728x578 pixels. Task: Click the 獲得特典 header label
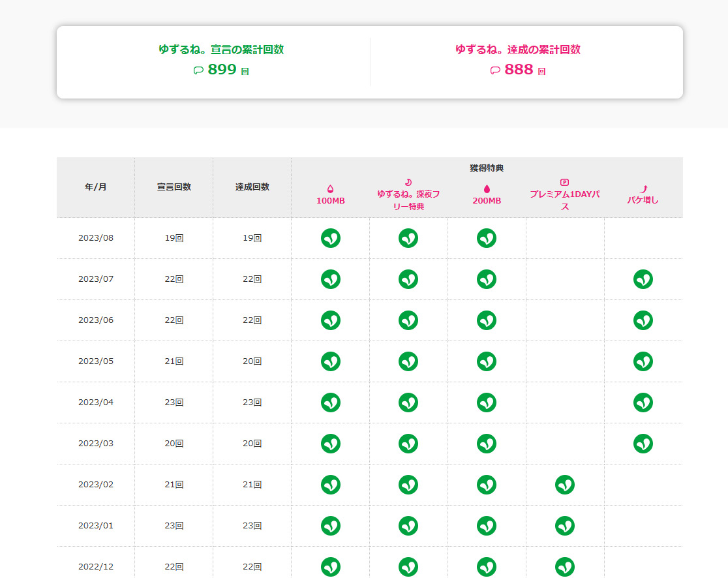(x=487, y=168)
